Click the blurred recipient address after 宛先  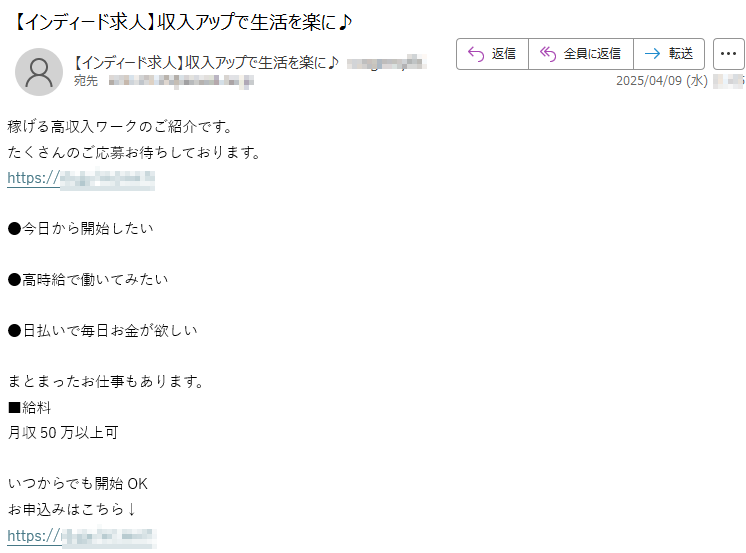181,81
